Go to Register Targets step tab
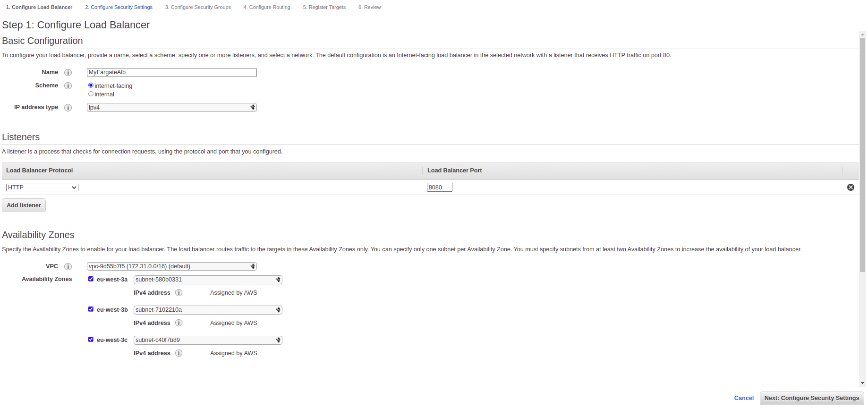 [x=324, y=7]
